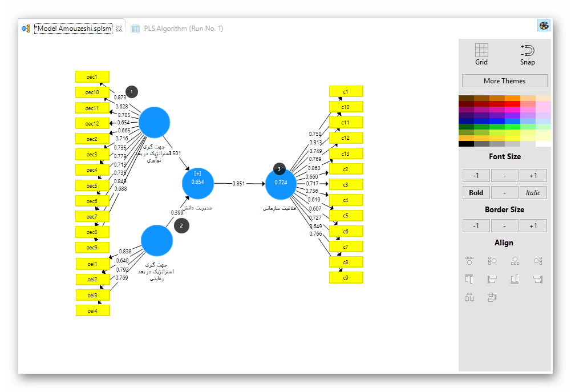Screen dimensions: 571x392
Task: Close the Model Amouzeshi.splsm tab
Action: coord(118,29)
